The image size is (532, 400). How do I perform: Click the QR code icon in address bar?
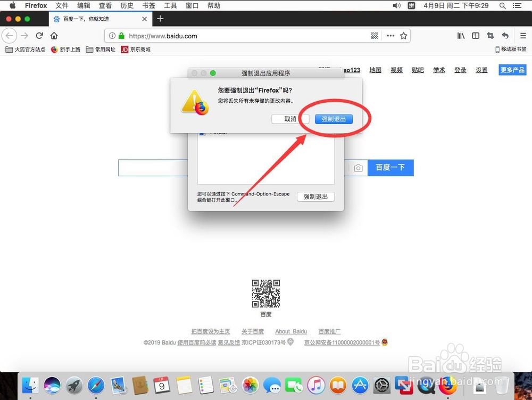[x=374, y=36]
